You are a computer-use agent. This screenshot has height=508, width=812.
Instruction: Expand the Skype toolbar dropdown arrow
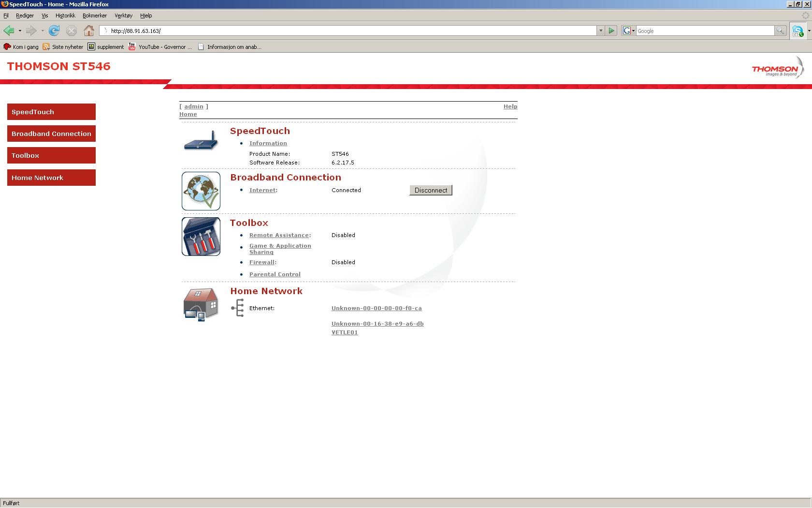[809, 31]
